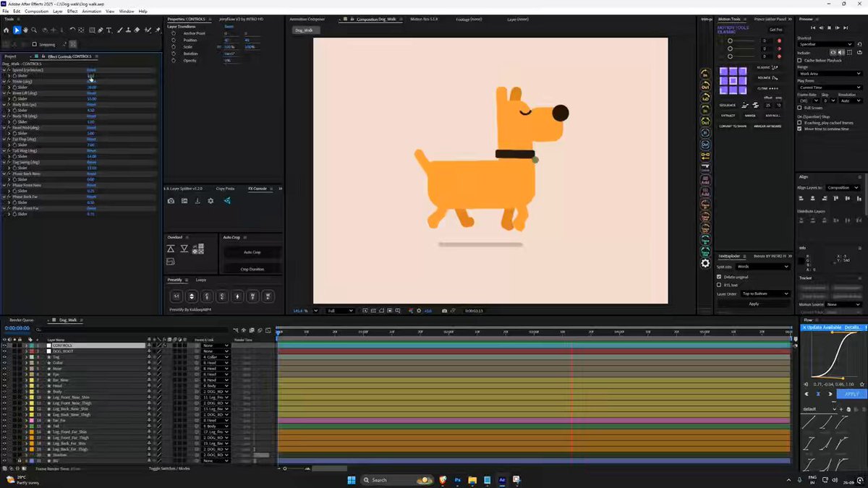Viewport: 868px width, 488px height.
Task: Select the Puppet Pin tool
Action: 158,30
